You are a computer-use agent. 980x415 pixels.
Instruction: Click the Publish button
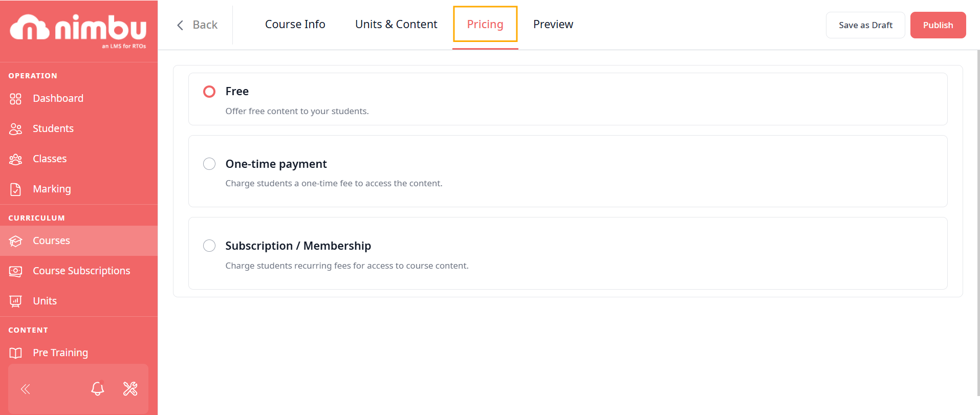[938, 25]
